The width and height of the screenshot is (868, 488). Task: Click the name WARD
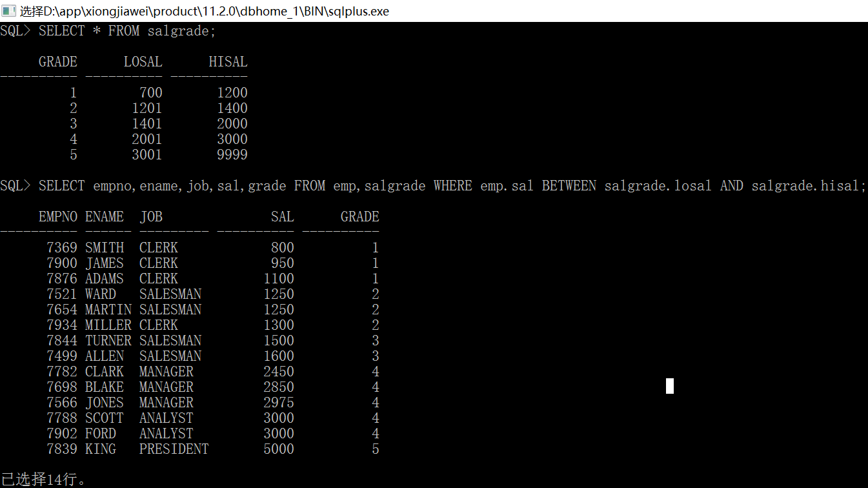coord(100,294)
